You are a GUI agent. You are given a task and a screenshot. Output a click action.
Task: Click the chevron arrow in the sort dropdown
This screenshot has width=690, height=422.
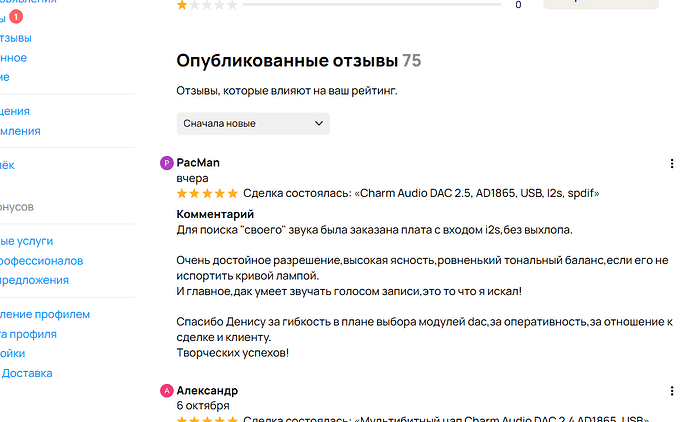coord(319,123)
